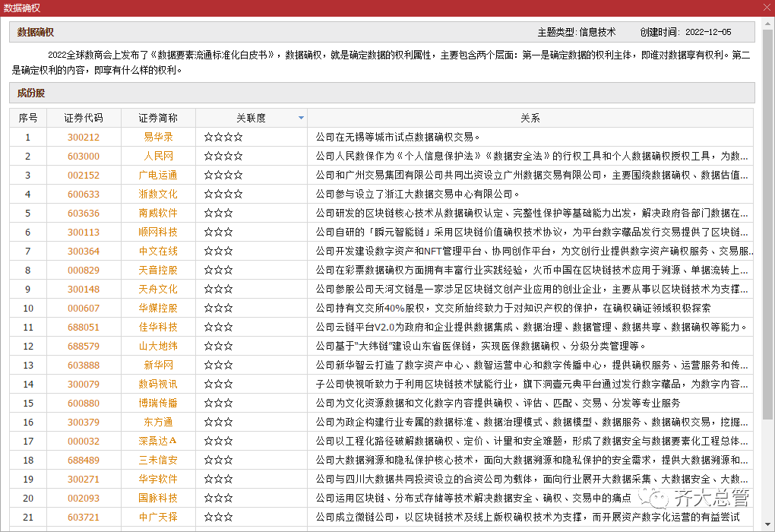Open stock 佳华科技
This screenshot has height=532, width=775.
[x=158, y=328]
